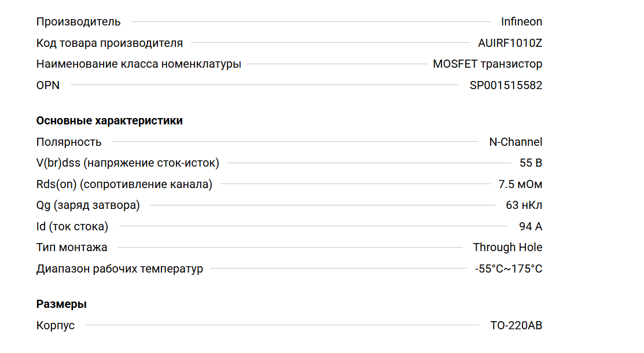Click the Корпус row label
The image size is (644, 353).
point(56,326)
